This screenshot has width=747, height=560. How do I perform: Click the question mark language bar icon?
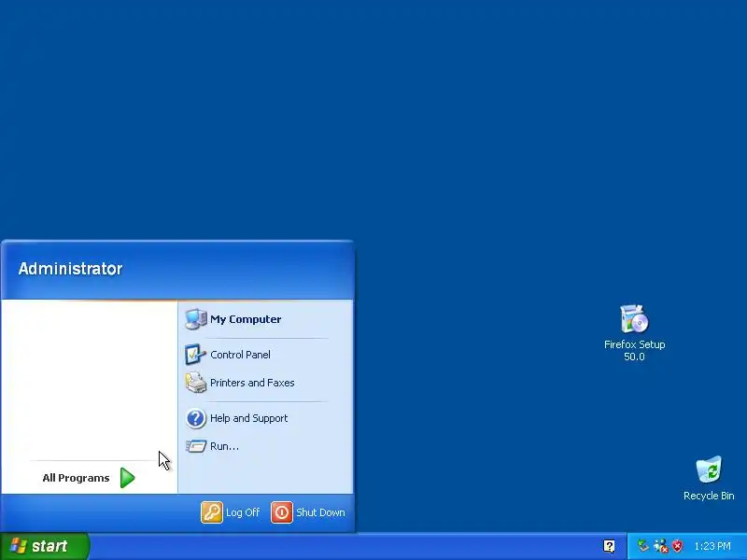click(609, 546)
